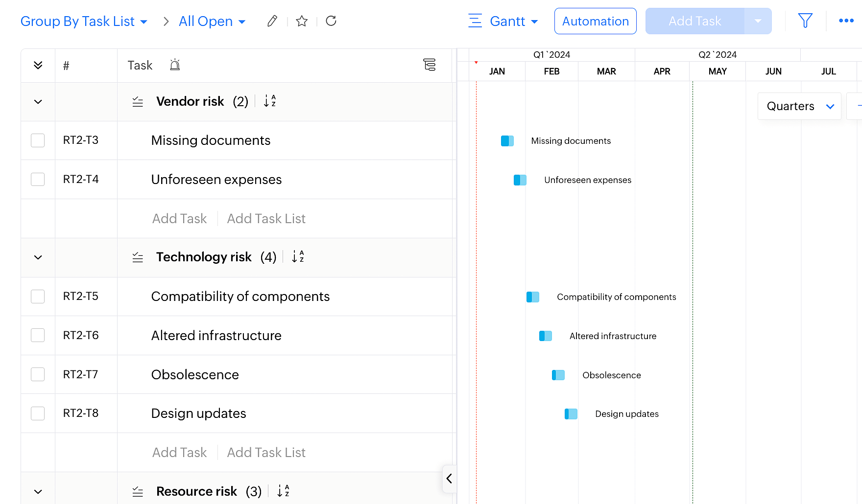
Task: Click the pencil edit view icon
Action: click(x=272, y=21)
